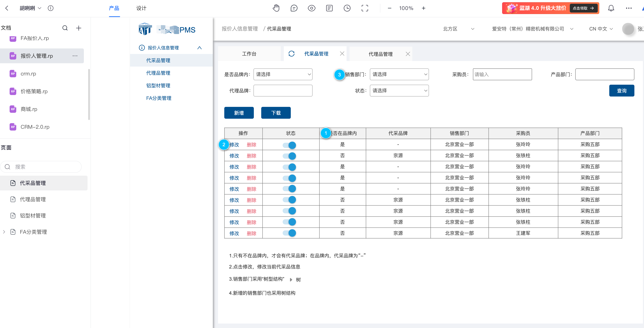Image resolution: width=644 pixels, height=328 pixels.
Task: Toggle status switch in sixth table row
Action: coord(289,200)
